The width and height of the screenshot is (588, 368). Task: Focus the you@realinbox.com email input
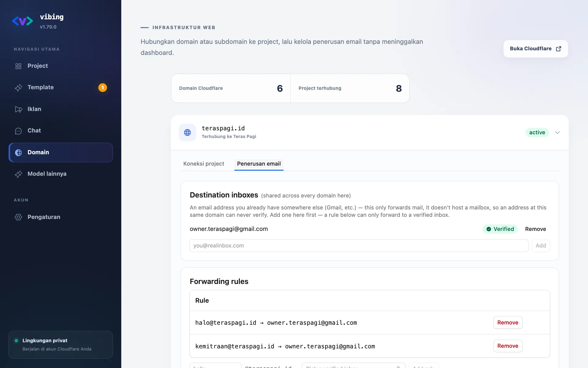359,246
